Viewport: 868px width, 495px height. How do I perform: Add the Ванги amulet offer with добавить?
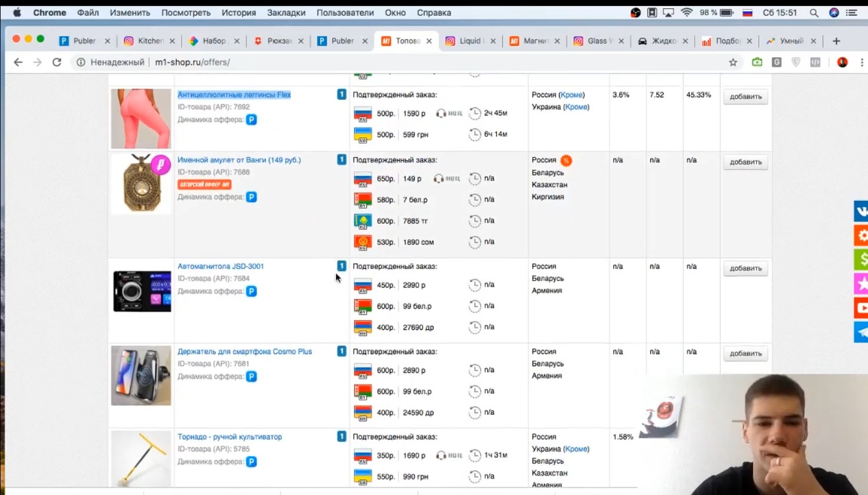745,162
